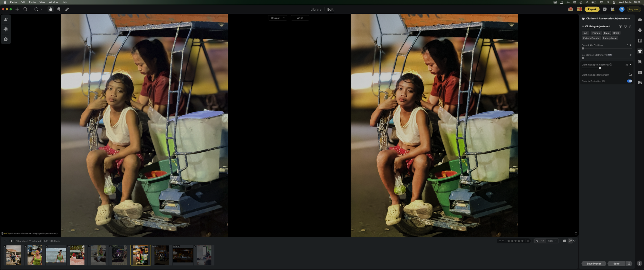Open the filmstrip filter funnel icon
The width and height of the screenshot is (644, 270).
[x=5, y=241]
